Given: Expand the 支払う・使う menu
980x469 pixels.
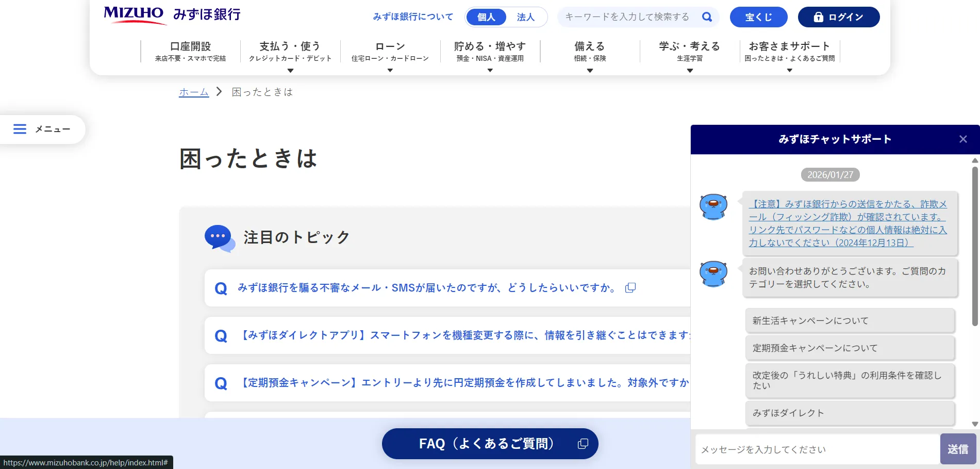Looking at the screenshot, I should coord(290,52).
